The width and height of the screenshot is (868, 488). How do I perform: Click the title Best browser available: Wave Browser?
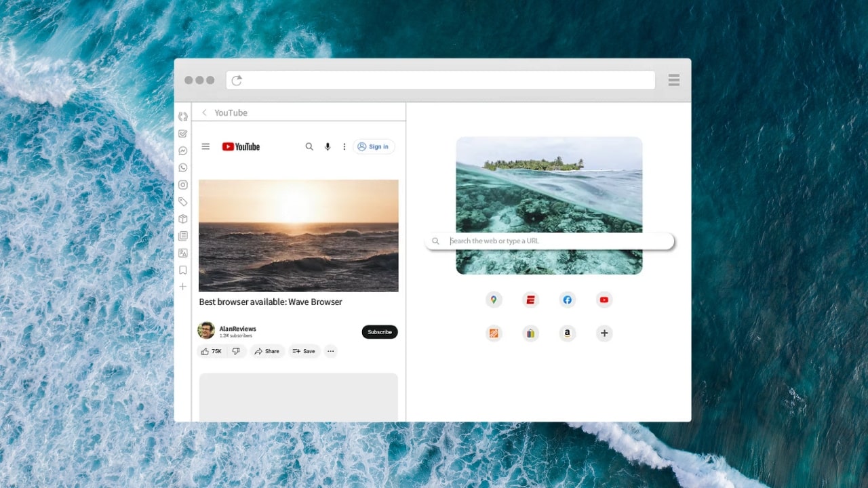click(271, 302)
